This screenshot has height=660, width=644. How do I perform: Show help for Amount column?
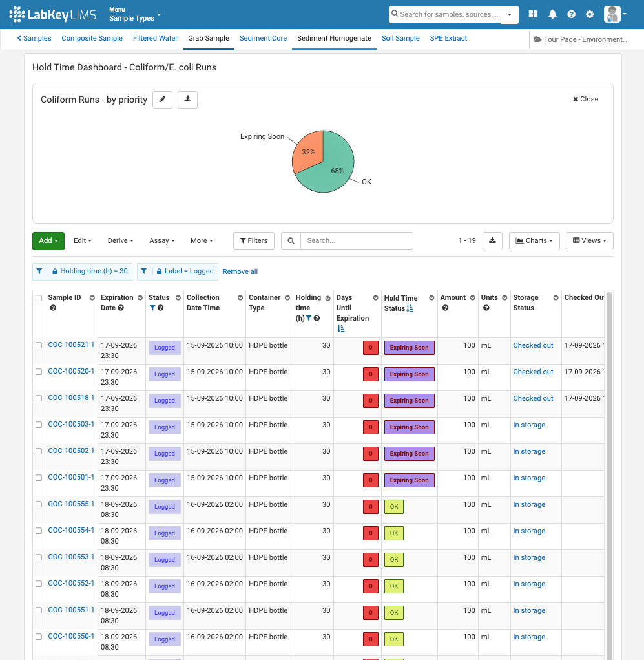(x=446, y=308)
